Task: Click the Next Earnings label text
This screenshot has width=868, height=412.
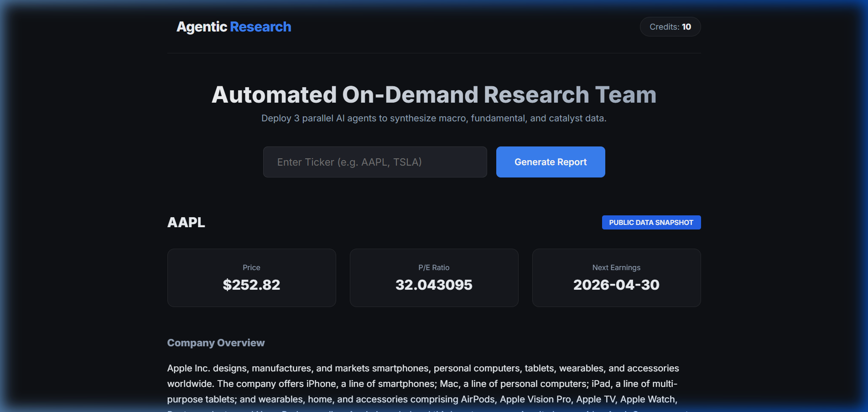Action: 616,267
